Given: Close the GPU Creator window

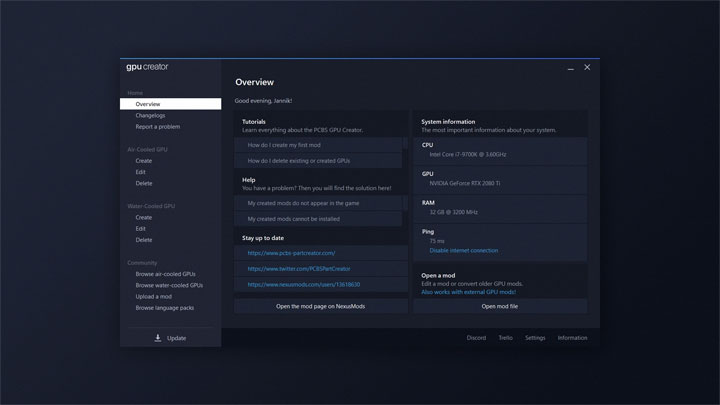Looking at the screenshot, I should point(587,67).
